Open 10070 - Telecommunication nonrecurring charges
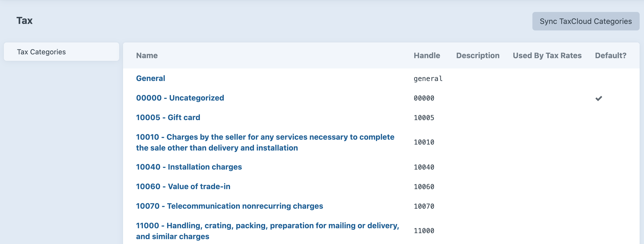This screenshot has height=244, width=644. point(229,206)
